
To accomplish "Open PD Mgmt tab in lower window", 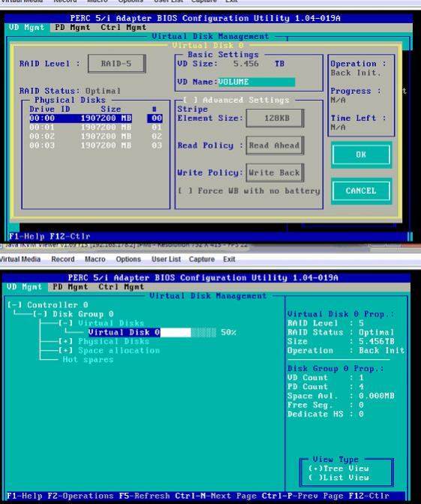I will click(x=71, y=287).
